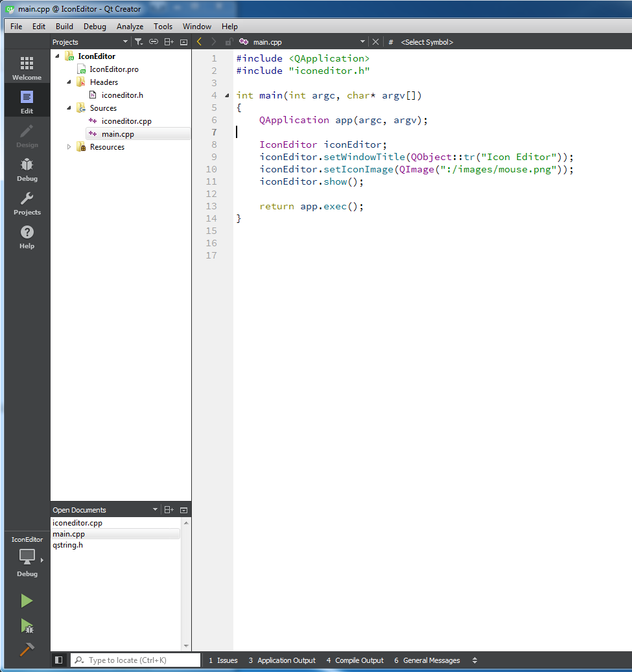Close the Projects side panel
Image resolution: width=632 pixels, height=672 pixels.
(x=184, y=42)
